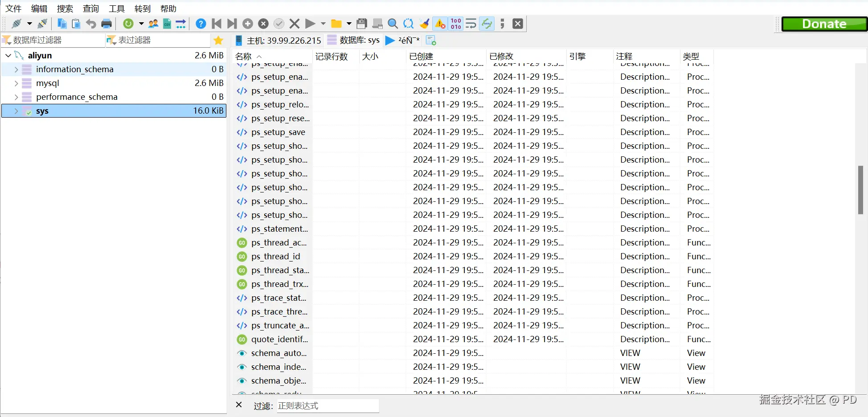Open the 编辑 menu
This screenshot has height=417, width=868.
click(x=39, y=8)
